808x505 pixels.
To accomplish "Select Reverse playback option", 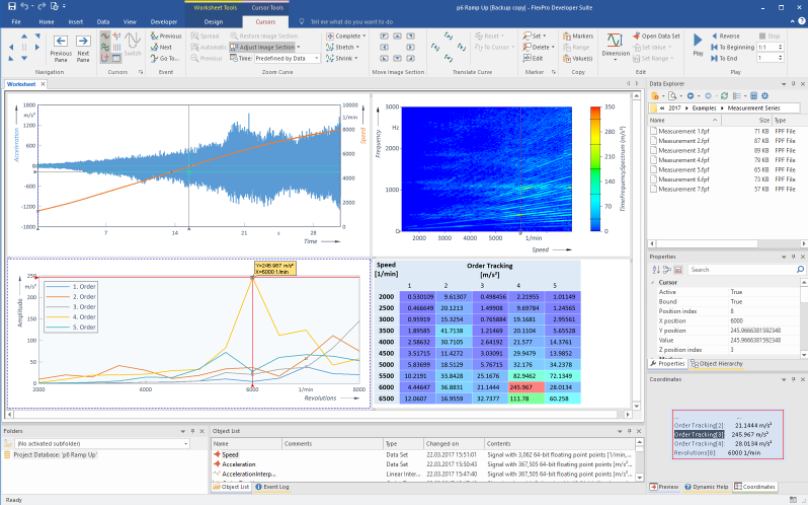I will tap(729, 35).
